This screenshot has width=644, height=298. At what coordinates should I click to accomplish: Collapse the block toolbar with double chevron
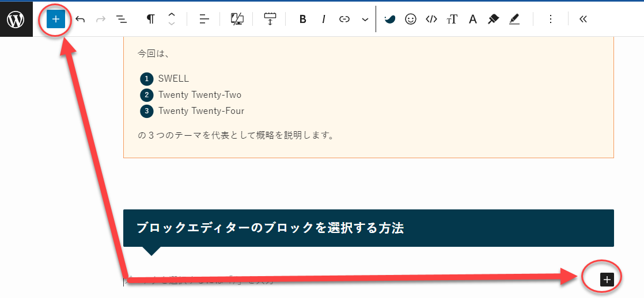pos(583,20)
